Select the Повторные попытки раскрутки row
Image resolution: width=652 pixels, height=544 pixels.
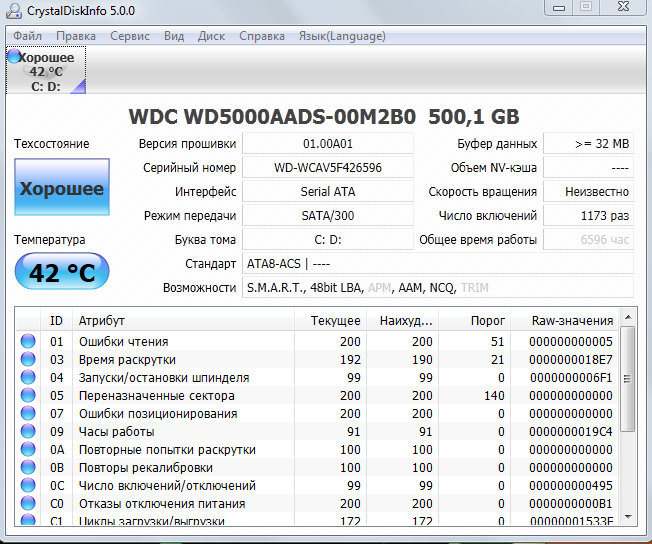317,449
